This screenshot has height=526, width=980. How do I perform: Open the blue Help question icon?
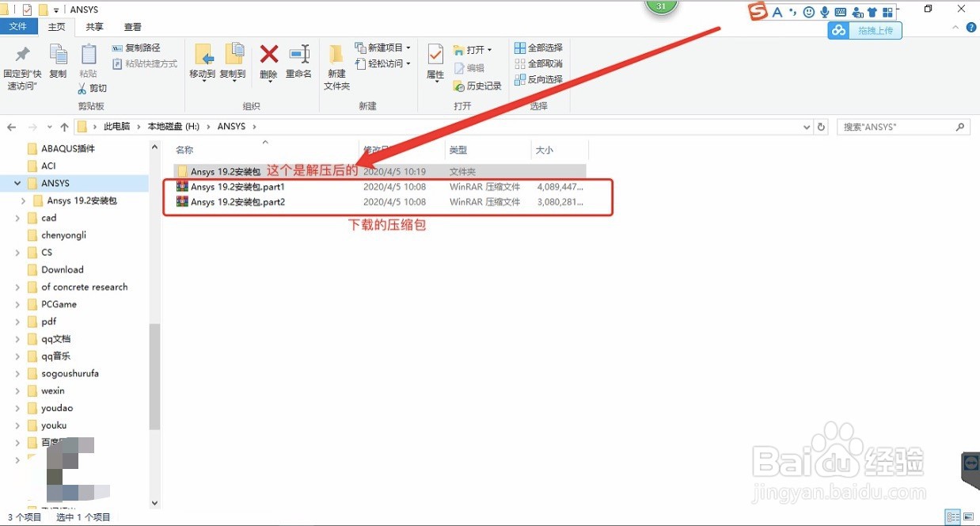[972, 27]
